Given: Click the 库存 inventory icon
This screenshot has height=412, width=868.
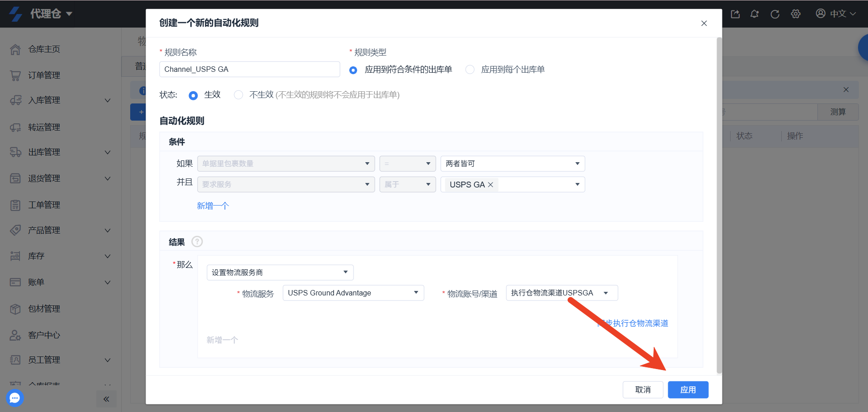Looking at the screenshot, I should 15,256.
